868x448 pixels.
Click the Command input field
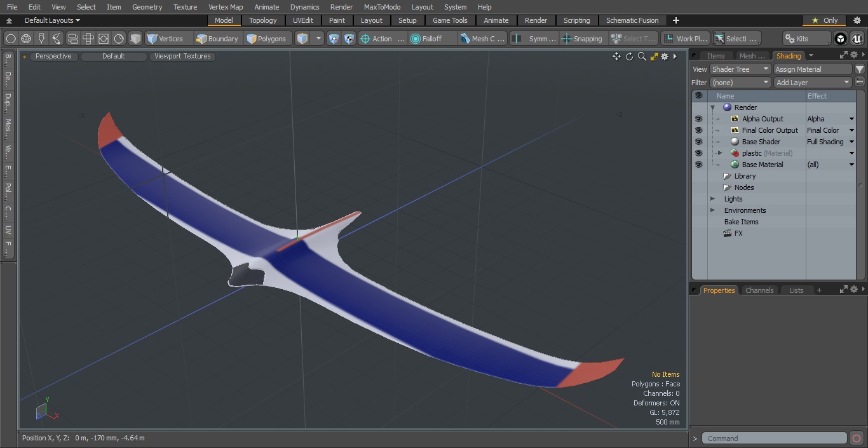coord(774,438)
